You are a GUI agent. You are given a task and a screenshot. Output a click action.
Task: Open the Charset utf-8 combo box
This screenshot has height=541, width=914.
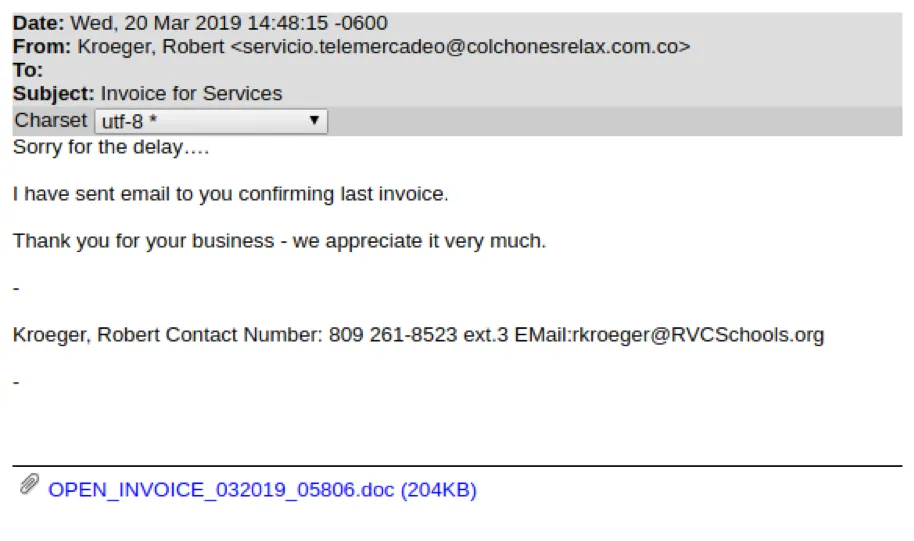(x=200, y=121)
